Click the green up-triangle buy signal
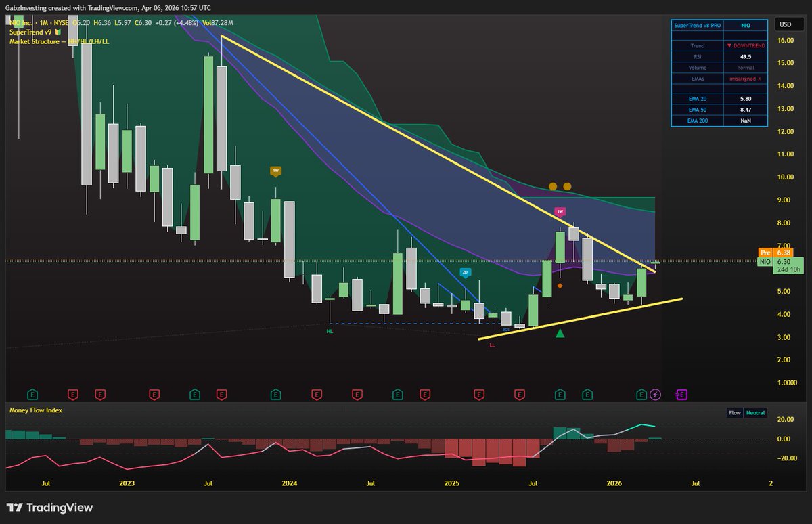The width and height of the screenshot is (812, 524). (x=560, y=333)
